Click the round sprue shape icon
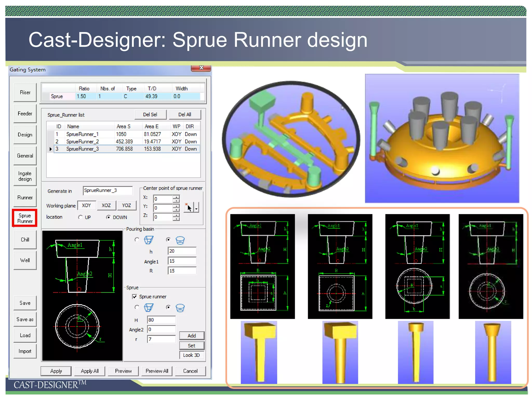Screen dimensions: 532x399 [180, 308]
